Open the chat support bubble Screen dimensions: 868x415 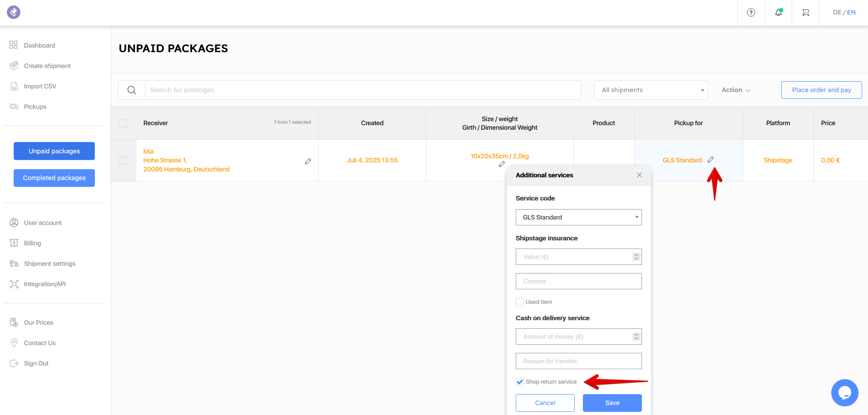(x=844, y=393)
